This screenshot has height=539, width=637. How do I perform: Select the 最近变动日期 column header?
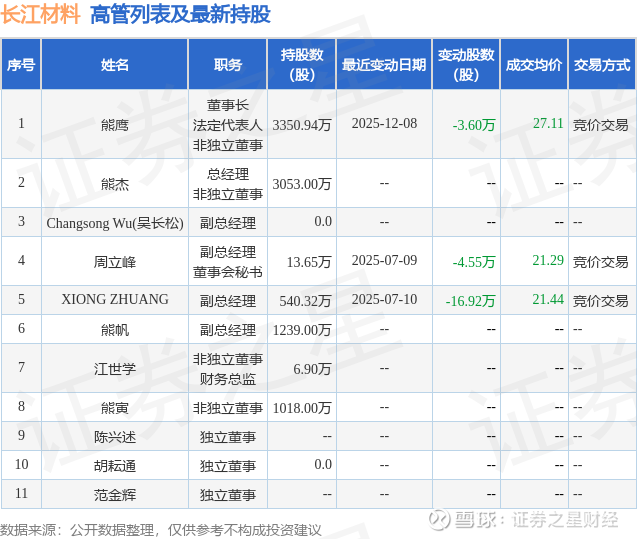[x=384, y=65]
